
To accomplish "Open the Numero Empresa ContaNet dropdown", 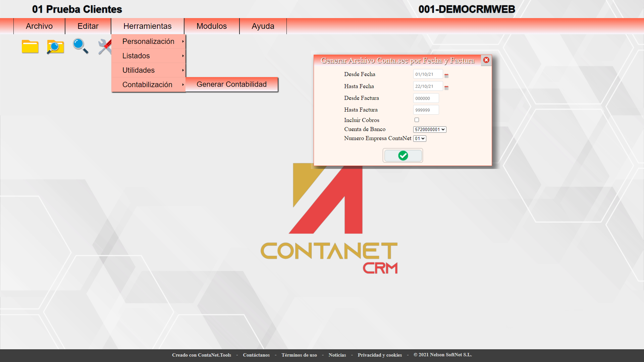I will coord(420,138).
